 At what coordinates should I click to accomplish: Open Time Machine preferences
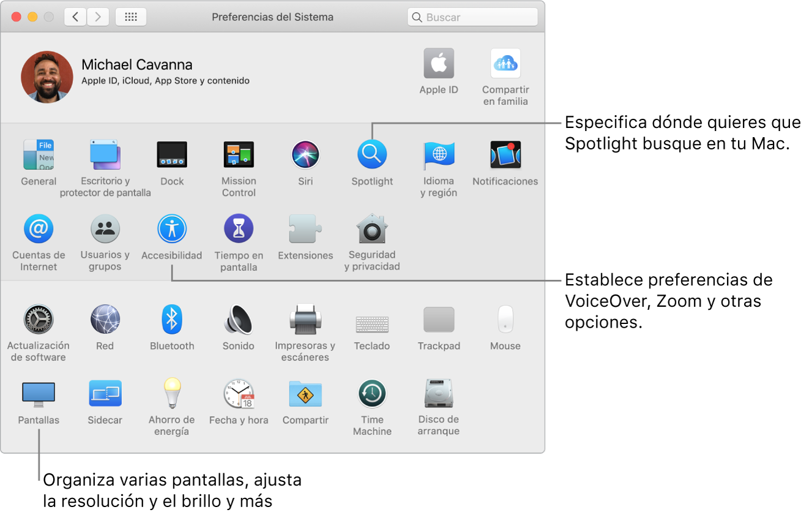(x=372, y=394)
